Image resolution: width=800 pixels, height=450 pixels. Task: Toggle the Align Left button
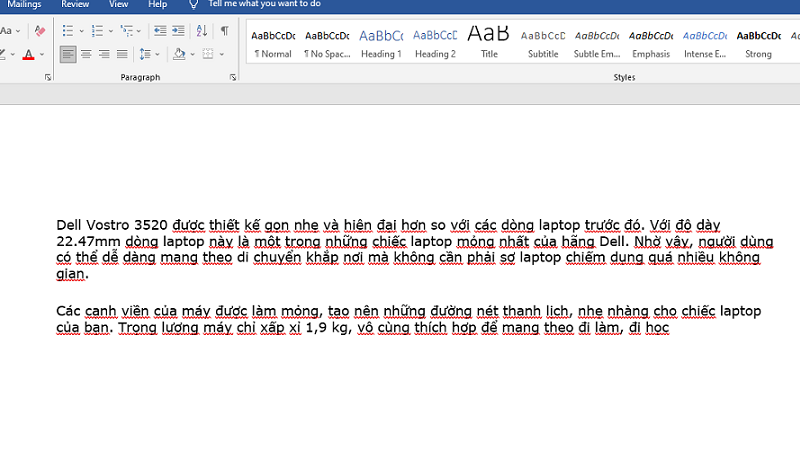tap(67, 54)
